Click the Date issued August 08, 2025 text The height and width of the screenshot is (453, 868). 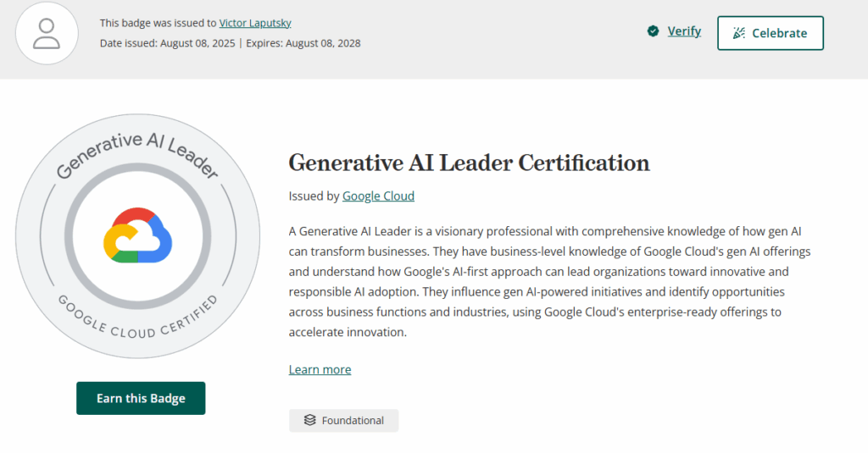coord(167,43)
